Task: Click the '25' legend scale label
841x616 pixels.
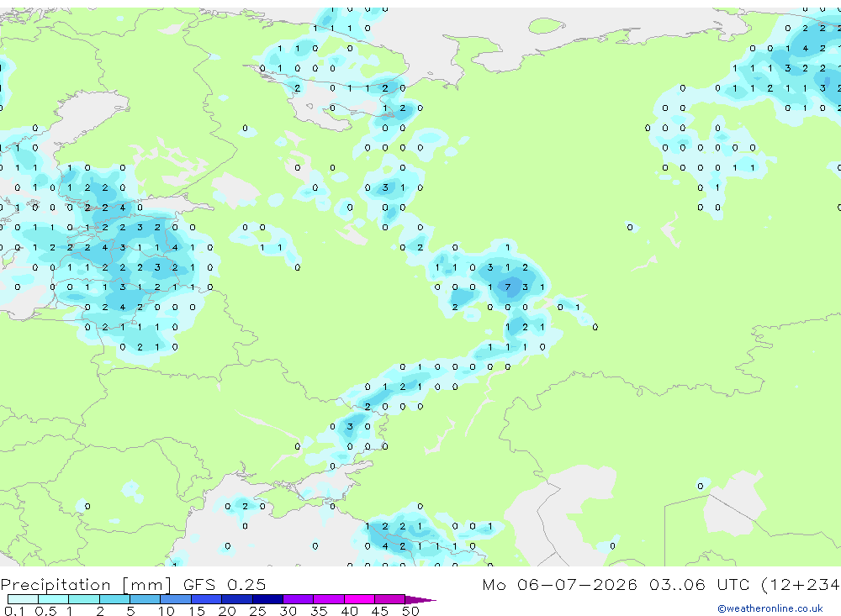Action: tap(257, 611)
